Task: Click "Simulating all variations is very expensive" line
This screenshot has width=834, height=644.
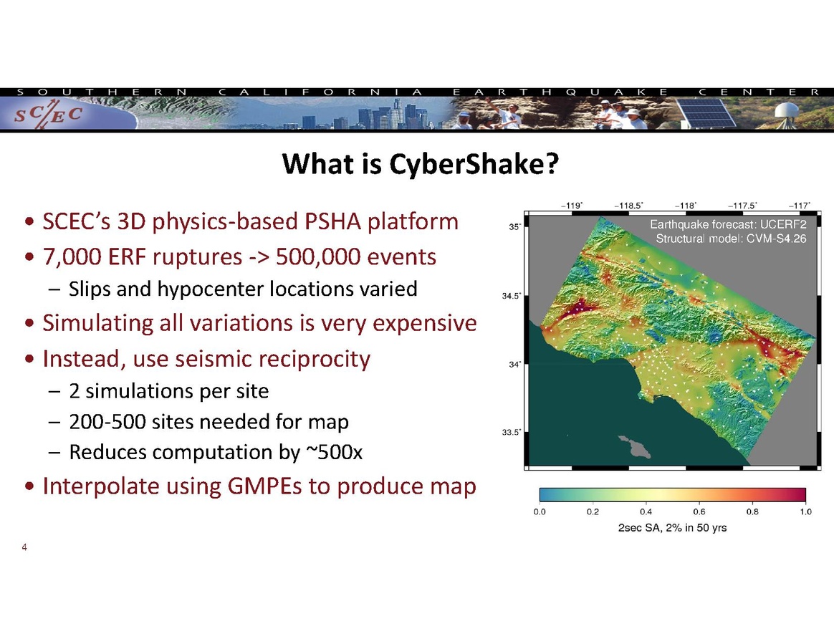Action: click(259, 323)
